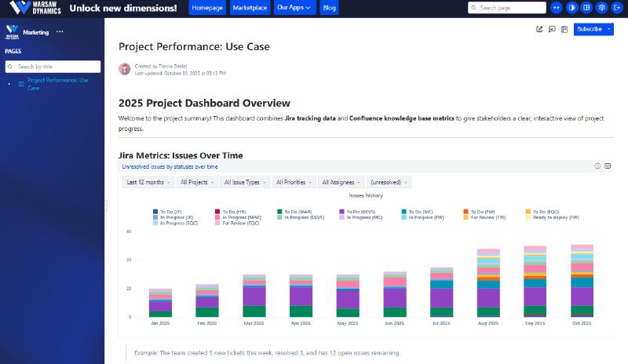The width and height of the screenshot is (628, 364).
Task: Click the edit page pencil icon
Action: pos(539,29)
